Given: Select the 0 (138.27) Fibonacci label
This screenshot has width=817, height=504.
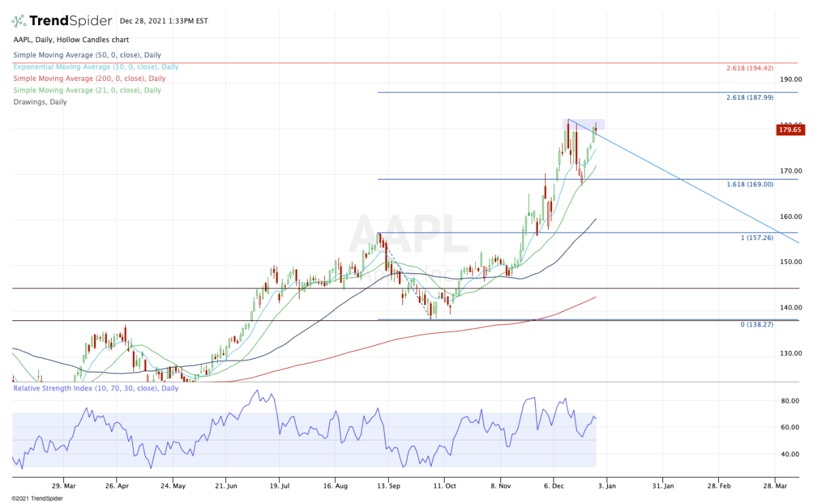Looking at the screenshot, I should pos(756,324).
